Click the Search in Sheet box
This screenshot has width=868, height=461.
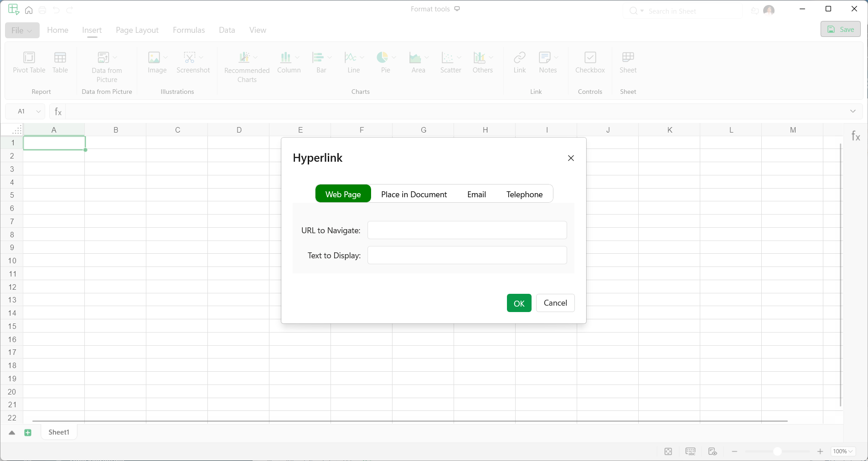[682, 11]
